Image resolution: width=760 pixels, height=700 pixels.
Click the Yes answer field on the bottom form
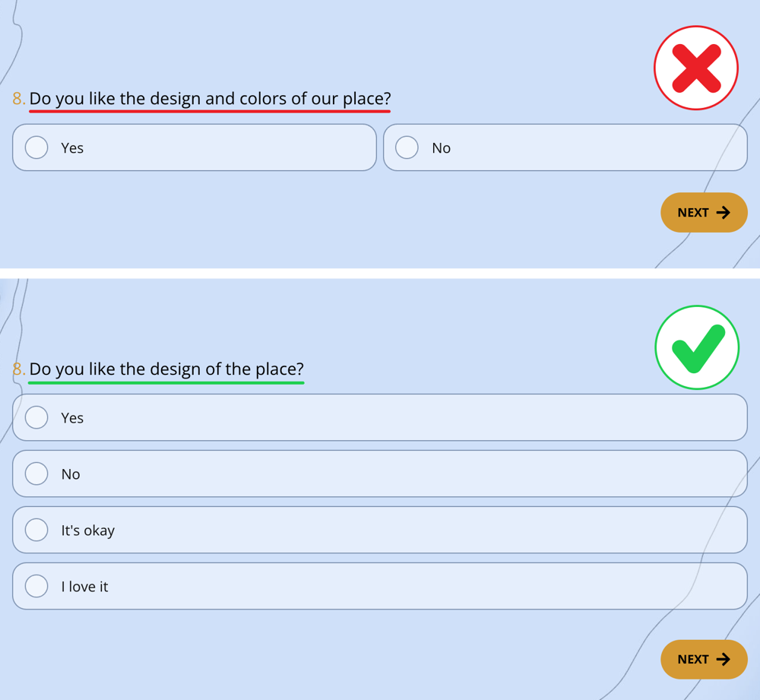[380, 417]
